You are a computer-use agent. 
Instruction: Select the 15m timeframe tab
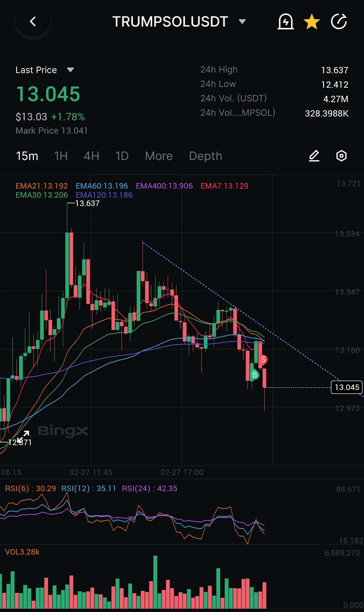[x=27, y=156]
